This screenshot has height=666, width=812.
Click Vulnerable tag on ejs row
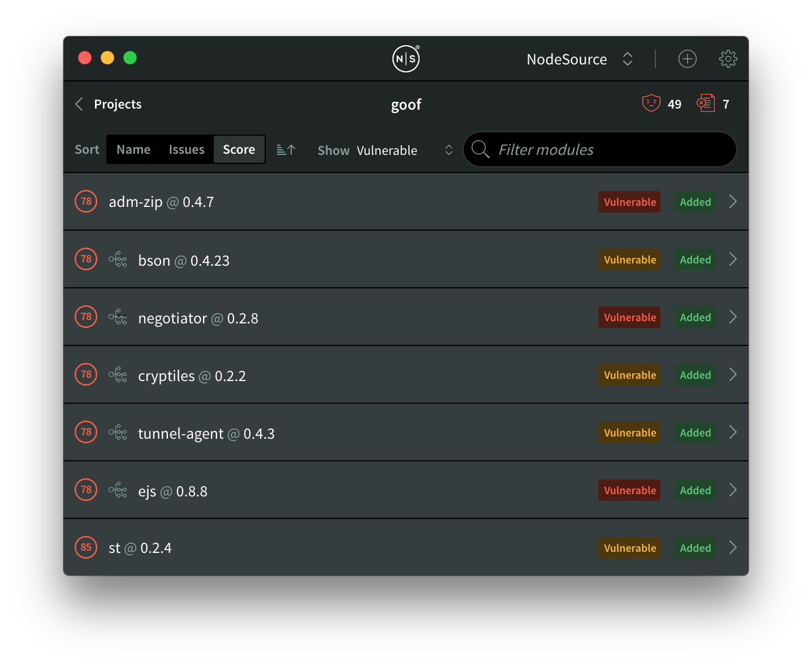coord(629,490)
